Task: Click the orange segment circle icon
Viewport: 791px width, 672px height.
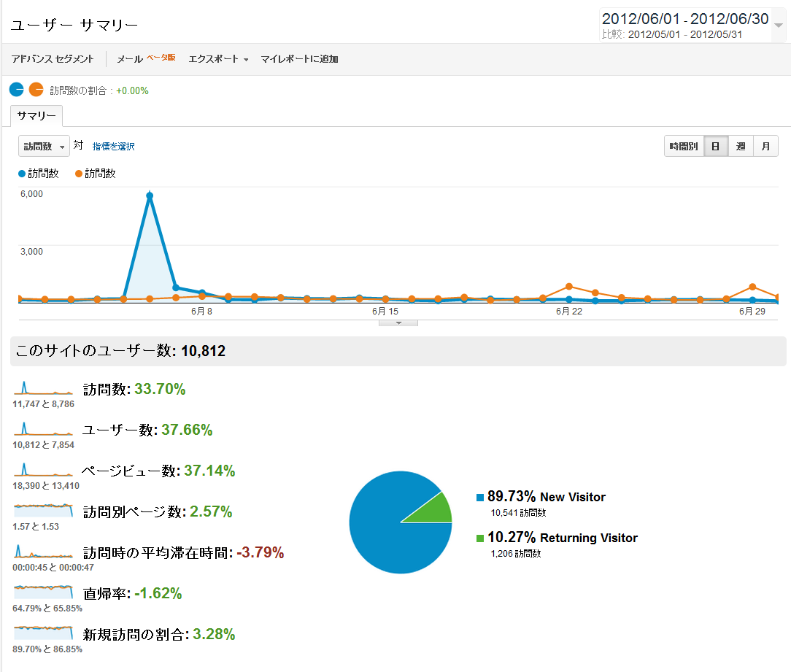Action: point(36,90)
